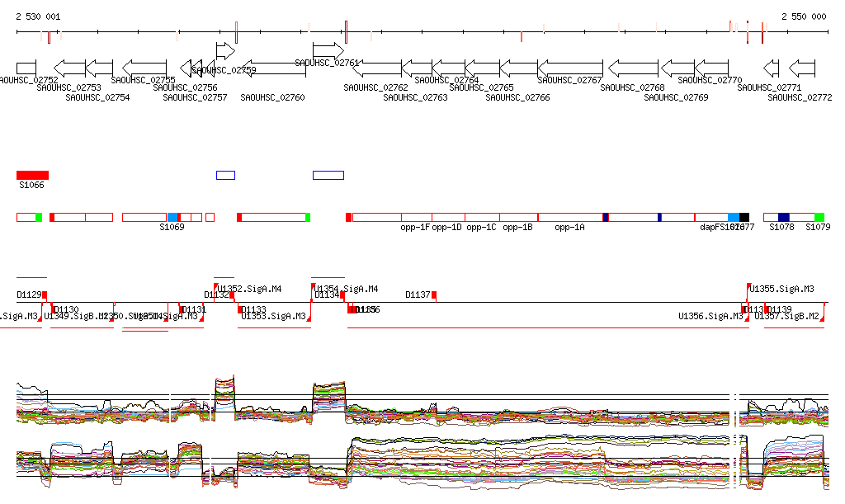Click the green S1079 segment
This screenshot has width=845, height=504.
coord(819,218)
